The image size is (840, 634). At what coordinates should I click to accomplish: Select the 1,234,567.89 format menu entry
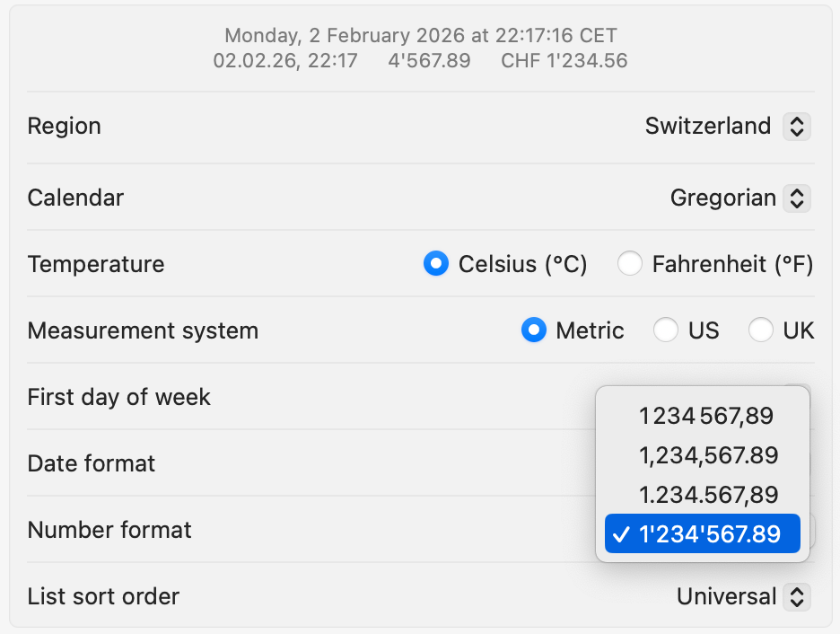[708, 455]
